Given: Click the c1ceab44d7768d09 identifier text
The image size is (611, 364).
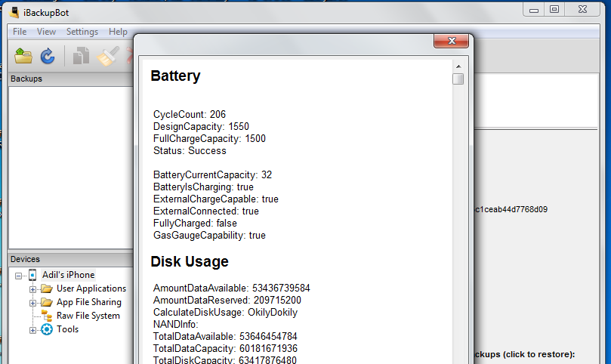Looking at the screenshot, I should tap(511, 210).
